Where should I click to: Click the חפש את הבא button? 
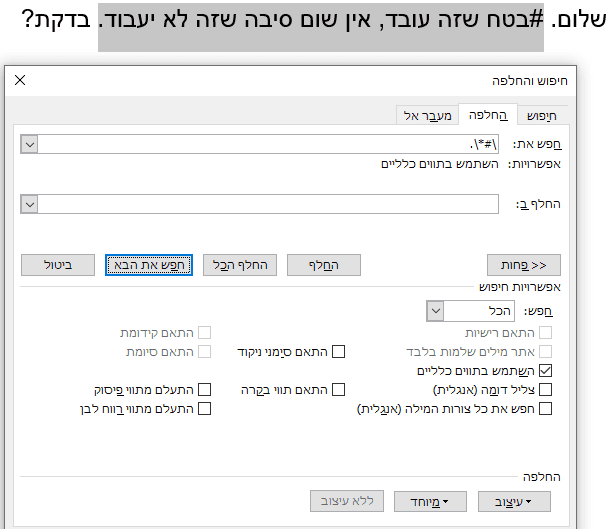click(148, 265)
